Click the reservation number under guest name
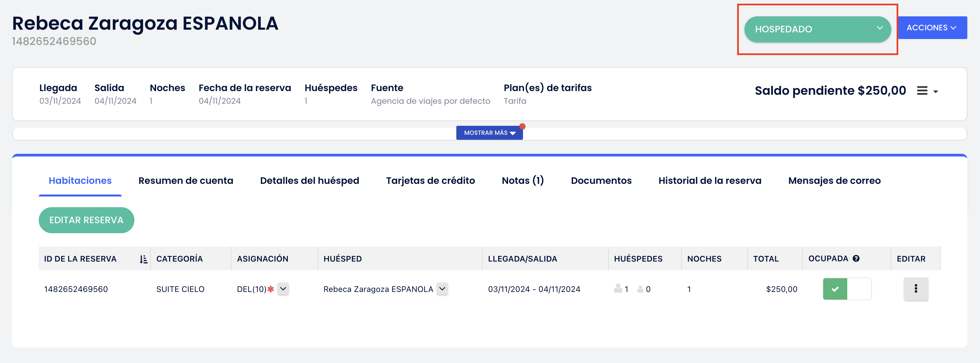Viewport: 980px width, 363px height. tap(54, 41)
